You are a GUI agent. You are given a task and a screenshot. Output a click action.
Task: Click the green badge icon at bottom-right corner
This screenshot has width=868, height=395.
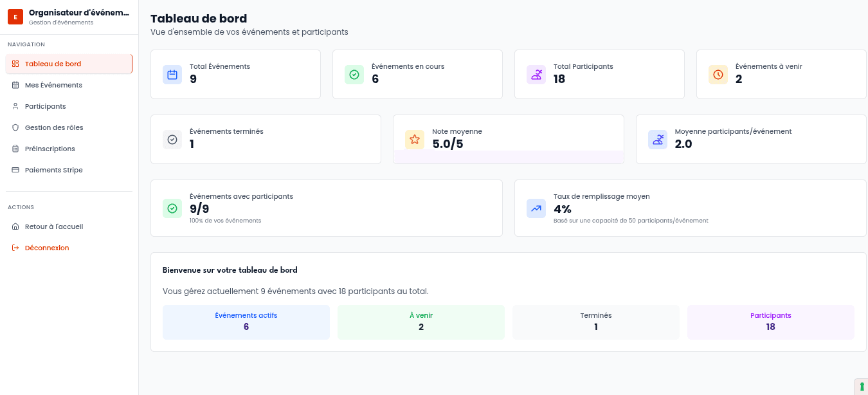click(862, 387)
